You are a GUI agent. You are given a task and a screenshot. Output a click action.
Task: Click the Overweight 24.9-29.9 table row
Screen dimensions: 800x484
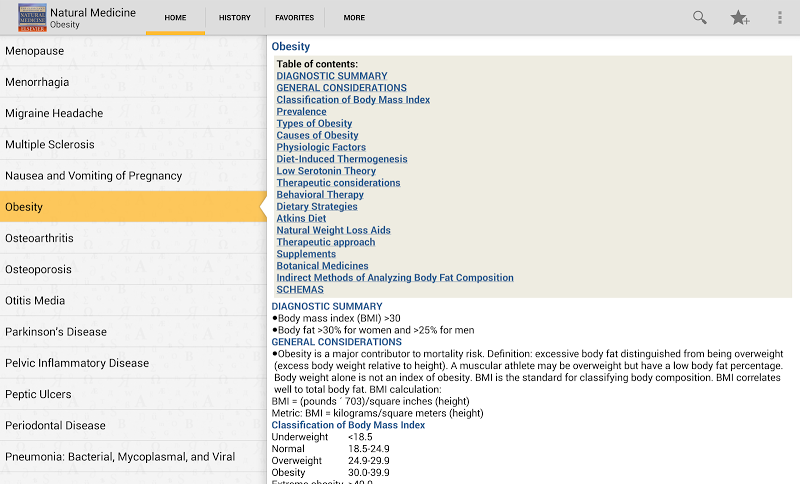click(x=330, y=461)
